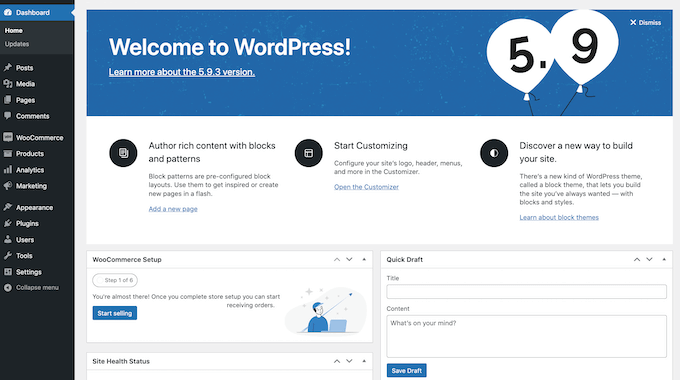Click the X icon beside Dismiss
The height and width of the screenshot is (380, 680).
click(633, 23)
